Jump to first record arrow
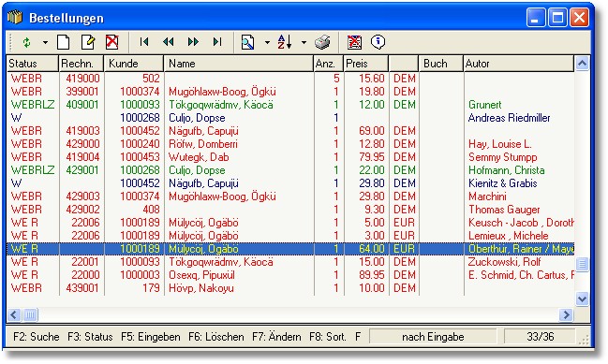The image size is (608, 364). click(144, 42)
